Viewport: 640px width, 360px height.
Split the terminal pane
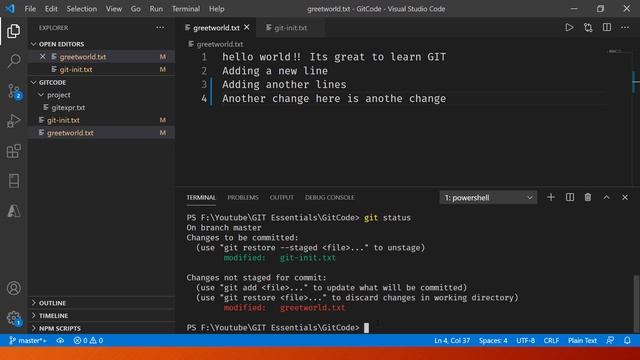[x=570, y=198]
